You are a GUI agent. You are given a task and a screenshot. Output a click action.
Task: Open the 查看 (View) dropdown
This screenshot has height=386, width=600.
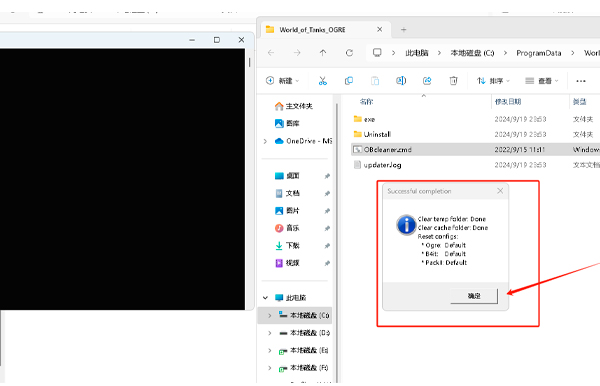pos(542,81)
